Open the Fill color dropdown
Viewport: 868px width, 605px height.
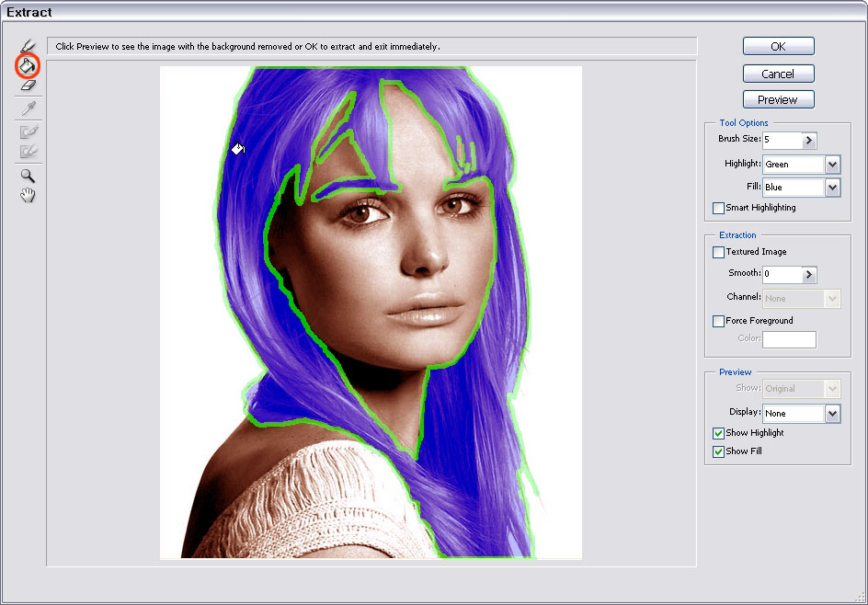pos(832,187)
